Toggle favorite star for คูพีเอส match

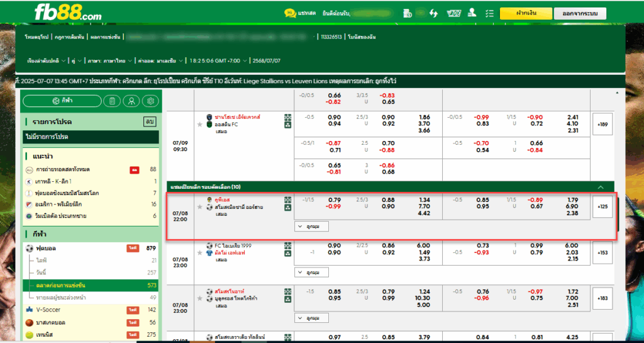[x=199, y=207]
